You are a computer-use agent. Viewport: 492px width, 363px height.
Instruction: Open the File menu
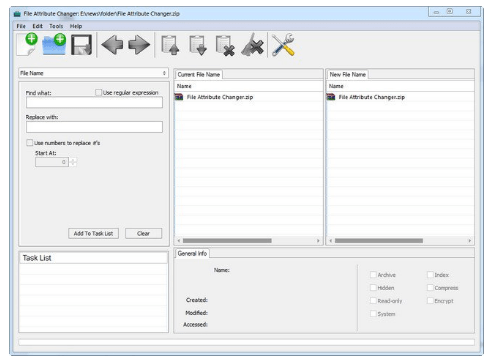point(21,26)
